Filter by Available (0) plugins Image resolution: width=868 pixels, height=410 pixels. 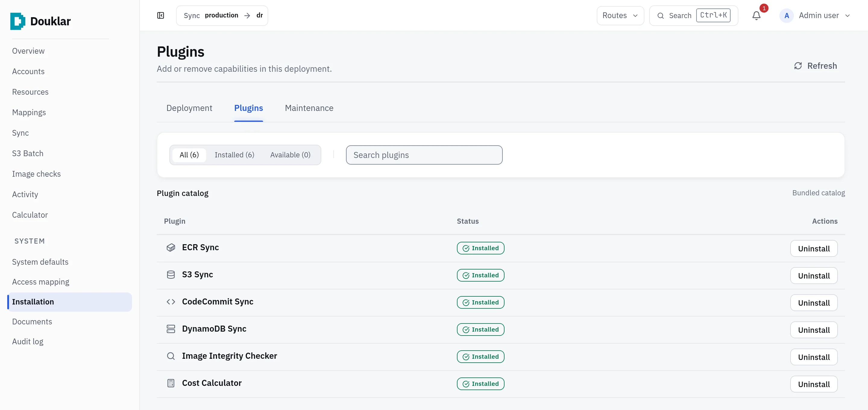tap(290, 155)
